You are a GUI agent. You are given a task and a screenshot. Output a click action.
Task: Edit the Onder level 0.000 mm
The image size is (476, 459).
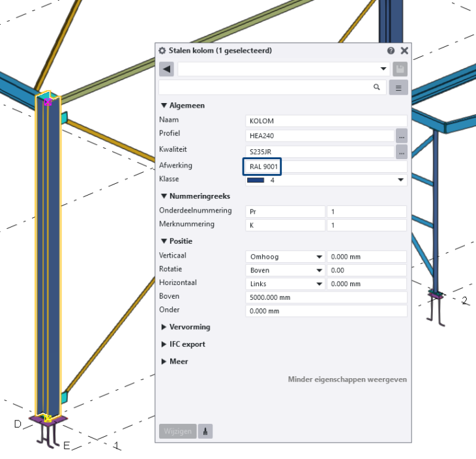coord(326,311)
